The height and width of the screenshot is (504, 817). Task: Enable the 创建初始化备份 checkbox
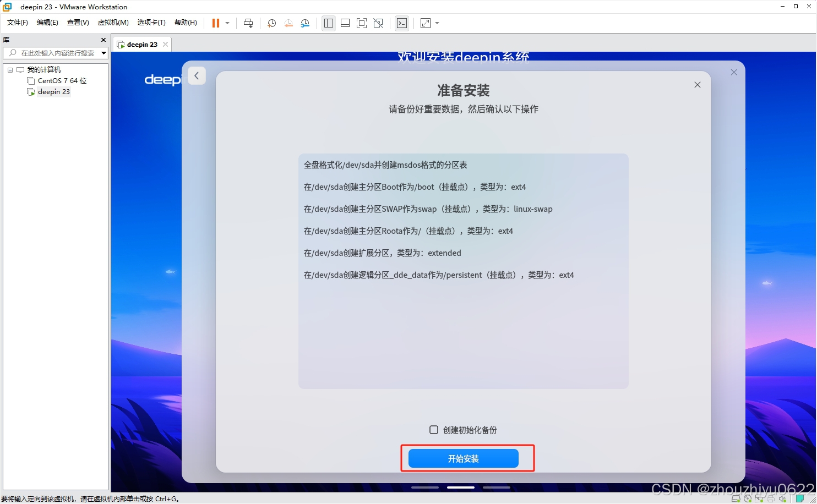pyautogui.click(x=434, y=430)
